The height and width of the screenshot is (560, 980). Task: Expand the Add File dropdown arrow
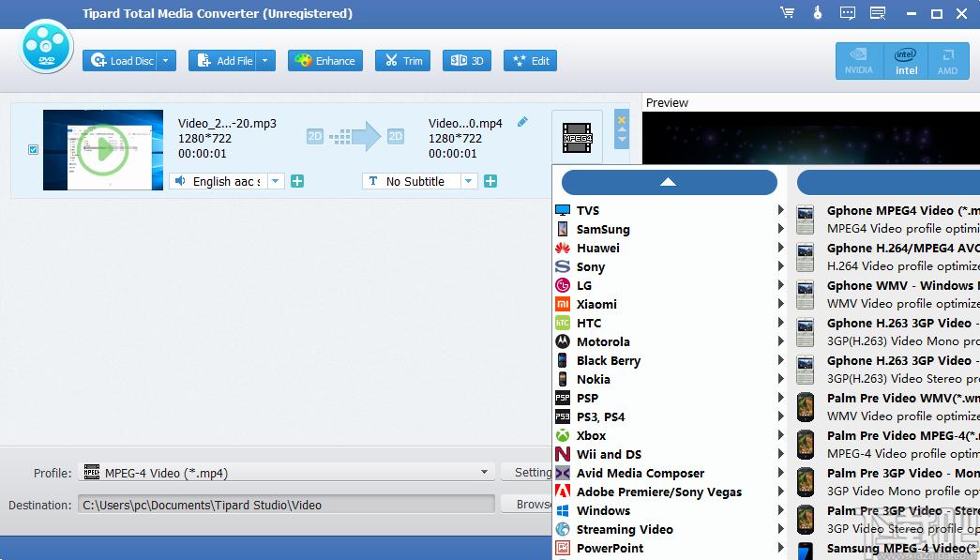265,61
